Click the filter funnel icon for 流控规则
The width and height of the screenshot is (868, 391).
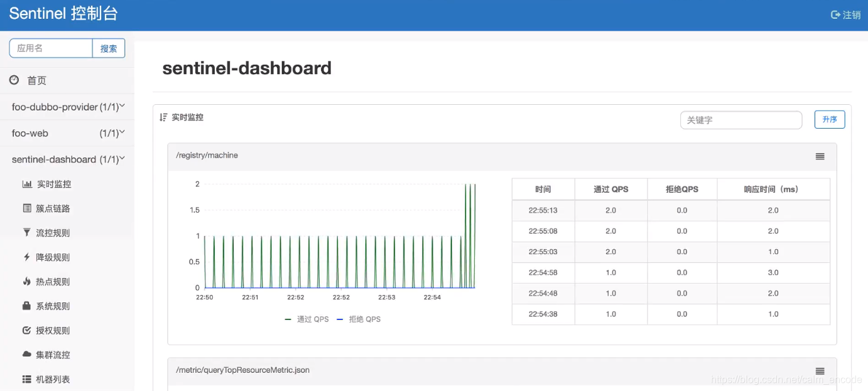click(27, 233)
